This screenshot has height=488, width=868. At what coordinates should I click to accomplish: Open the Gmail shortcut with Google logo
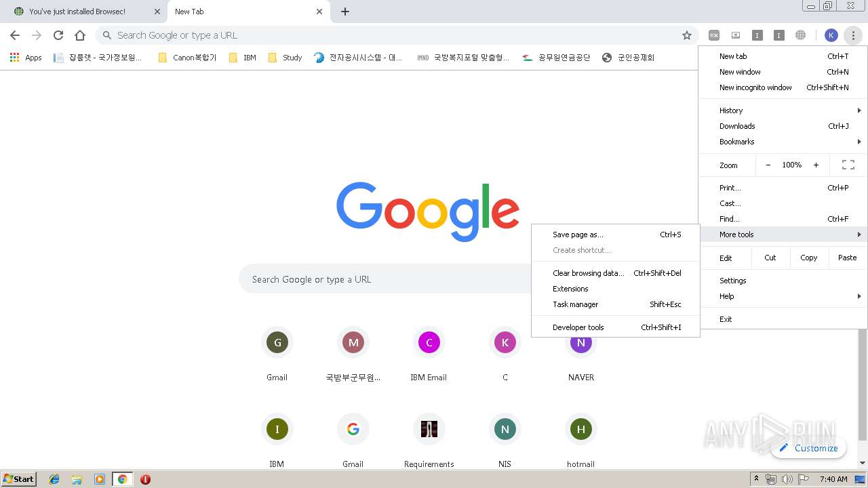click(x=353, y=441)
